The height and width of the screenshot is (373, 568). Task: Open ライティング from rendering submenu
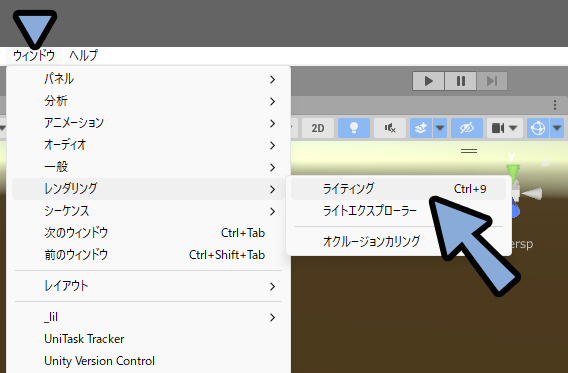[x=398, y=189]
